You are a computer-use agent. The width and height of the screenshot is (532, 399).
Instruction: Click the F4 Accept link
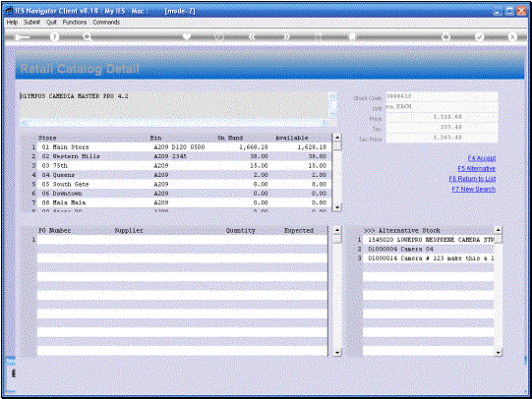(482, 158)
